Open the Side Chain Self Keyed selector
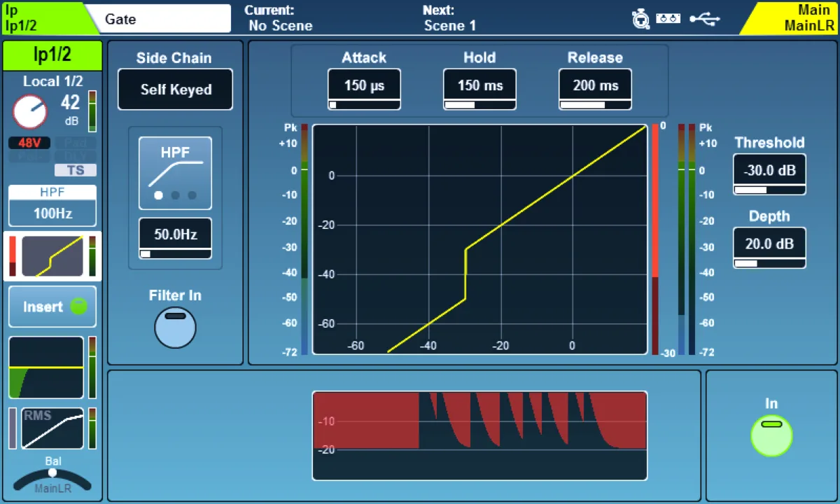 (x=175, y=90)
